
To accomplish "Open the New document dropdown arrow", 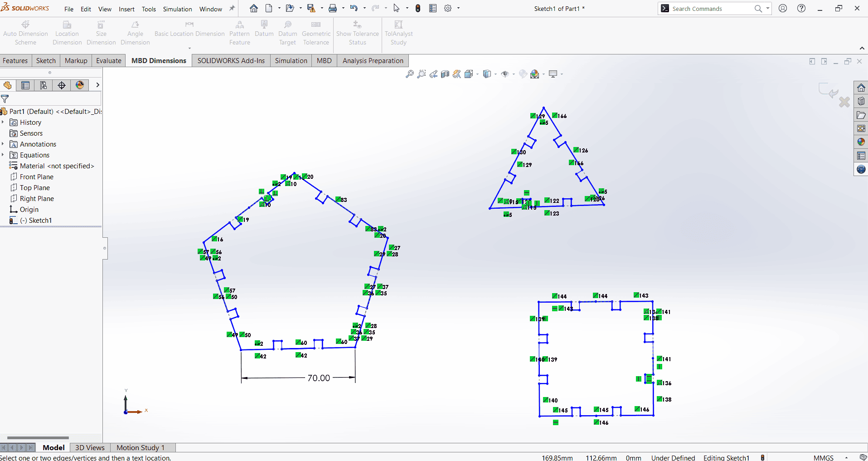I will click(x=279, y=8).
